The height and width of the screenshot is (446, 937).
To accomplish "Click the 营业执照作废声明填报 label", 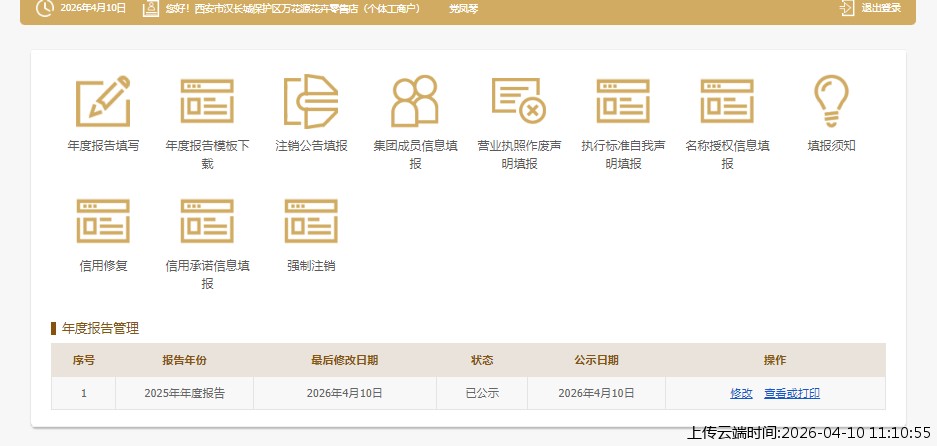I will pyautogui.click(x=519, y=155).
